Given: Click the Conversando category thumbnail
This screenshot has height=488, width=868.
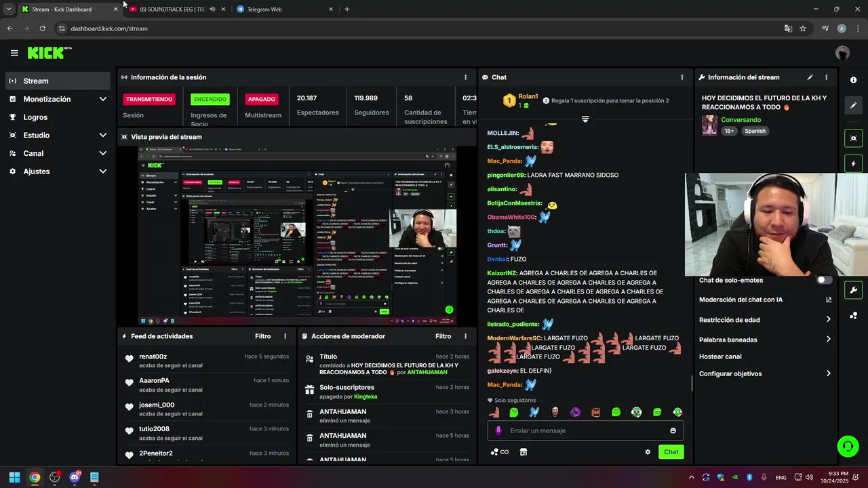Looking at the screenshot, I should [709, 125].
